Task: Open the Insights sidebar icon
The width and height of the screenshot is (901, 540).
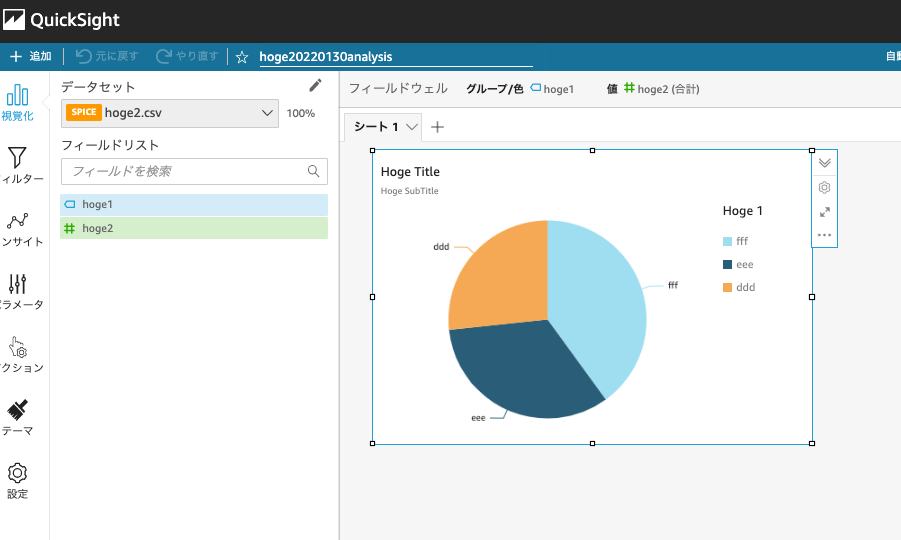Action: click(x=17, y=222)
